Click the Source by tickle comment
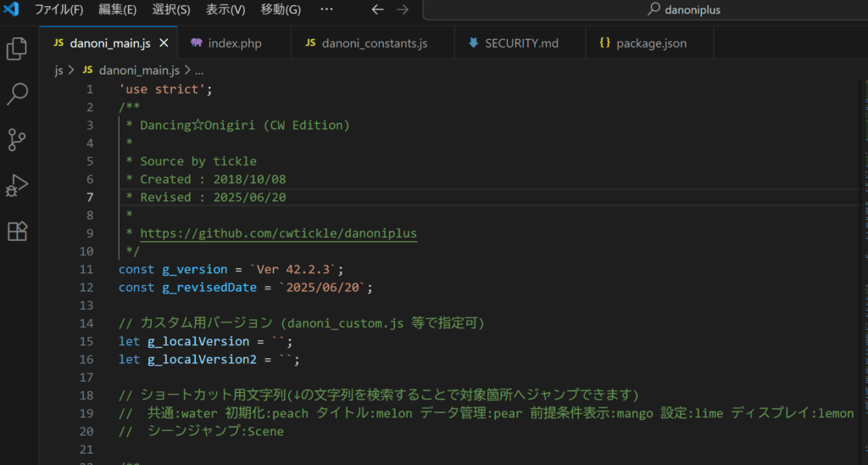Screen dimensions: 868x465 tap(198, 161)
